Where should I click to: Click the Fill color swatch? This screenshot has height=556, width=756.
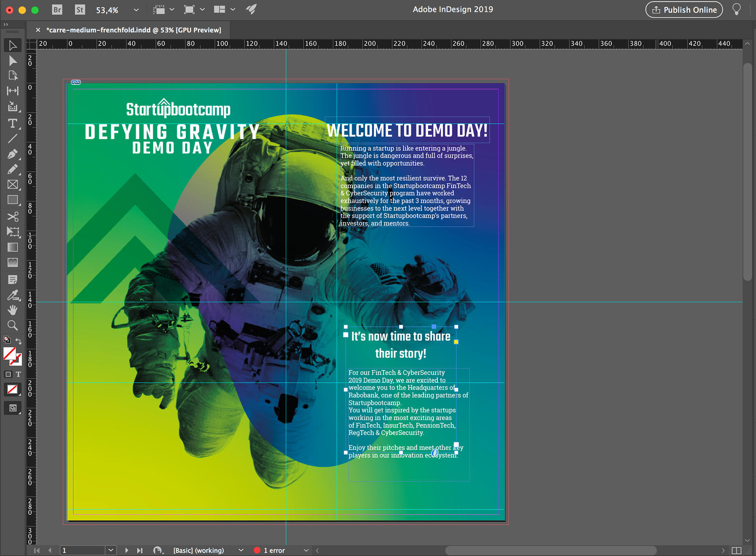tap(9, 353)
